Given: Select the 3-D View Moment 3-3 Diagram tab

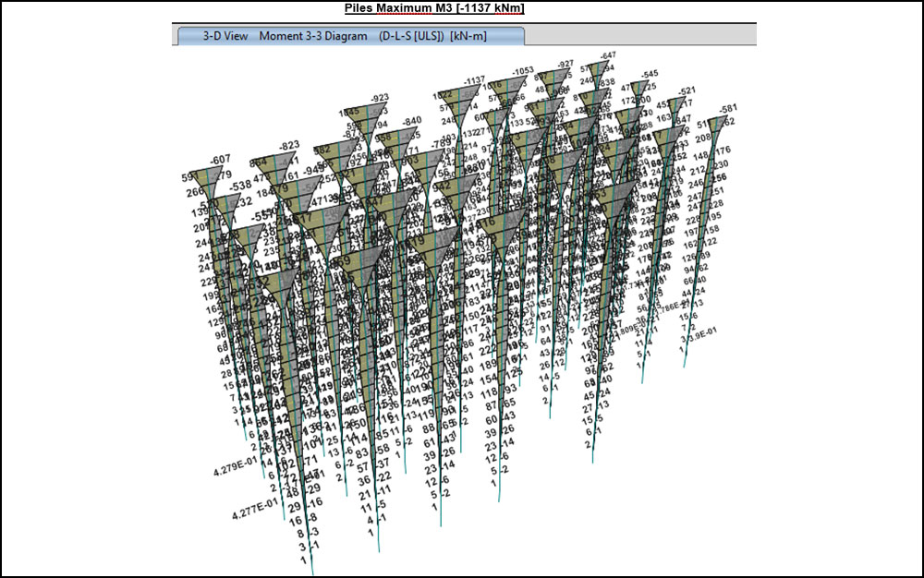Looking at the screenshot, I should [349, 36].
